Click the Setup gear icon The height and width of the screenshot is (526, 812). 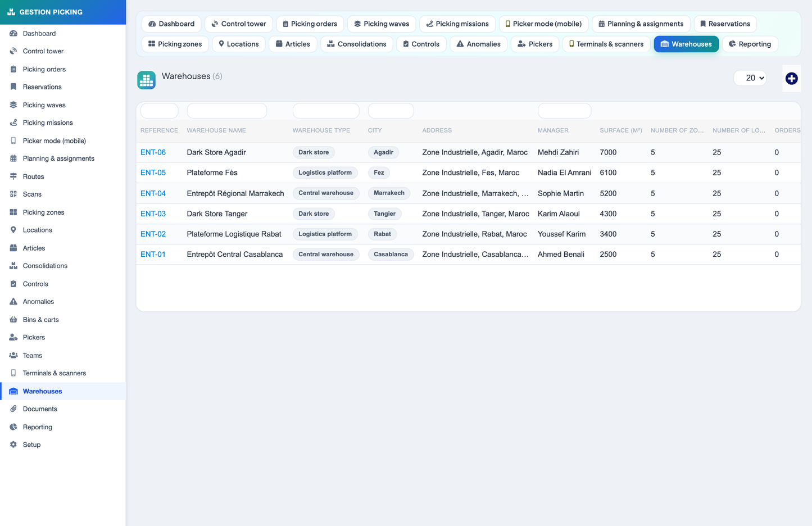[x=13, y=445]
